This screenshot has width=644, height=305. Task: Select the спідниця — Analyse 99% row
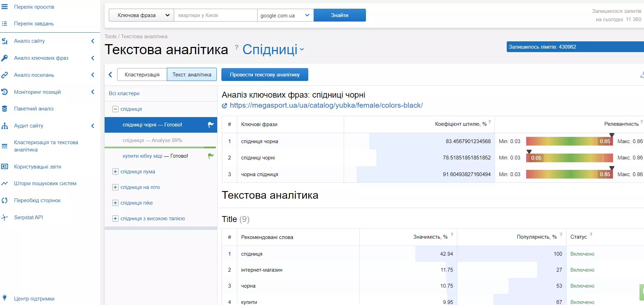coord(161,140)
